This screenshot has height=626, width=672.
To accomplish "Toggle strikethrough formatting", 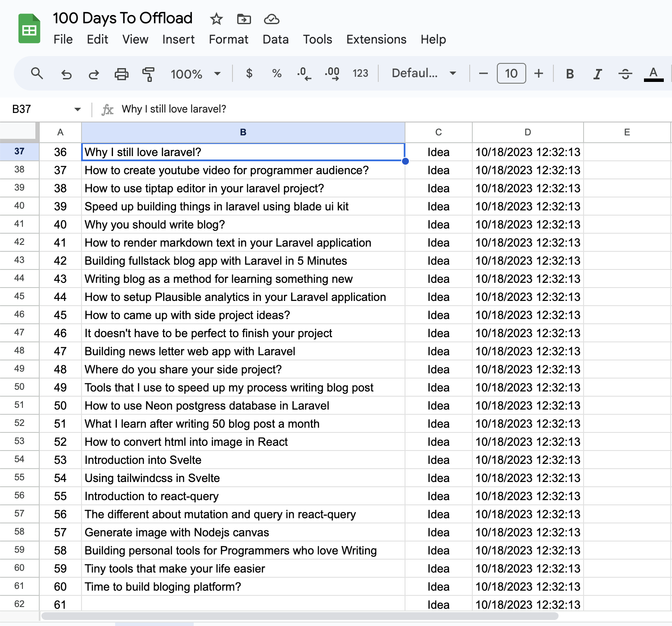I will coord(625,74).
